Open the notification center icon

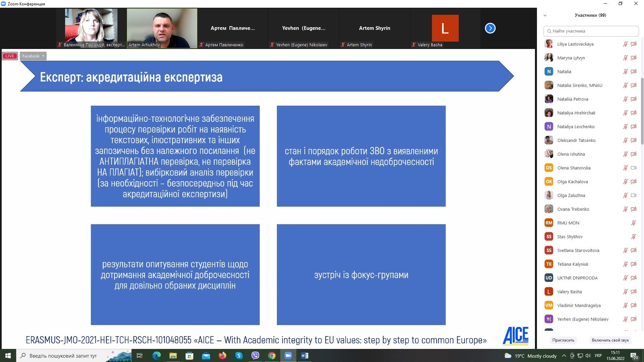634,356
